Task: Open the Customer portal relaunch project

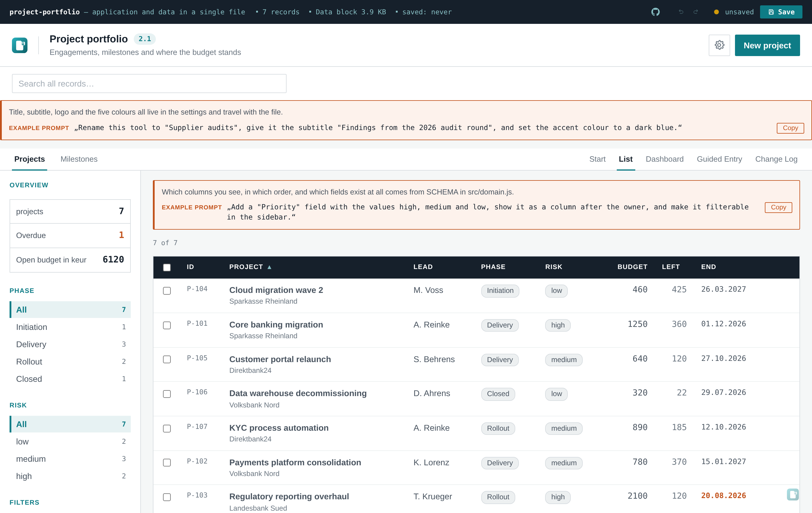Action: pos(280,359)
